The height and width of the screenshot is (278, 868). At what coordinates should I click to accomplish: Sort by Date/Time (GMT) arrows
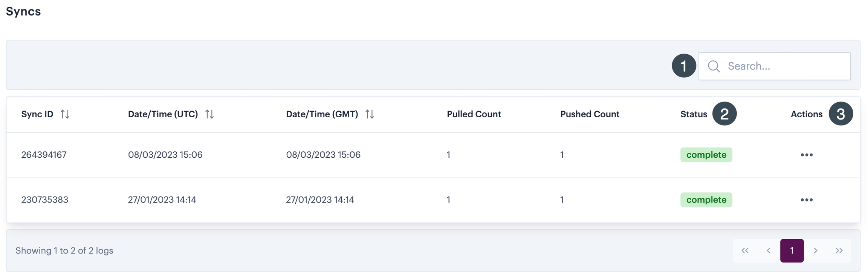click(370, 114)
